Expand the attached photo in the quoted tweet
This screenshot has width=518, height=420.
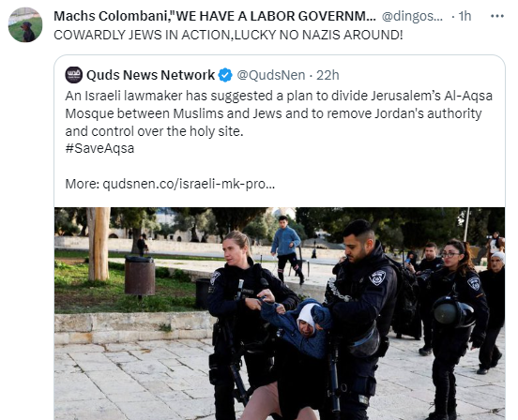[x=280, y=313]
